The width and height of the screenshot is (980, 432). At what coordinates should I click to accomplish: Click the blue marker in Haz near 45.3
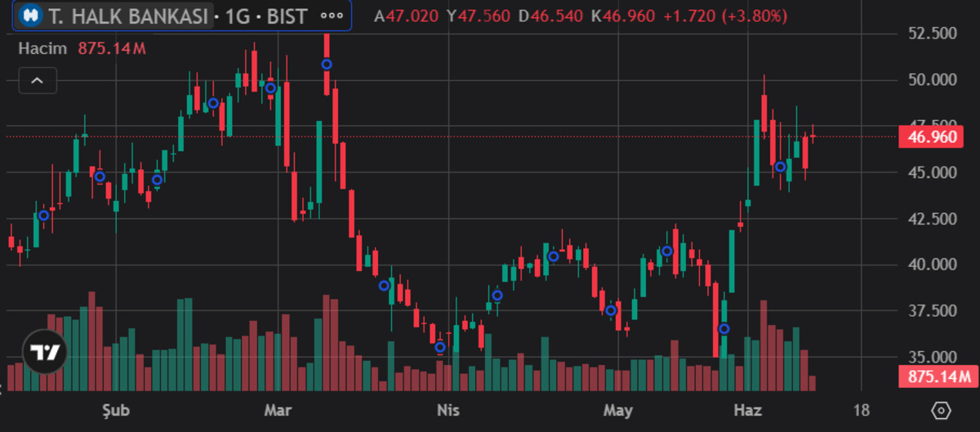(x=780, y=167)
